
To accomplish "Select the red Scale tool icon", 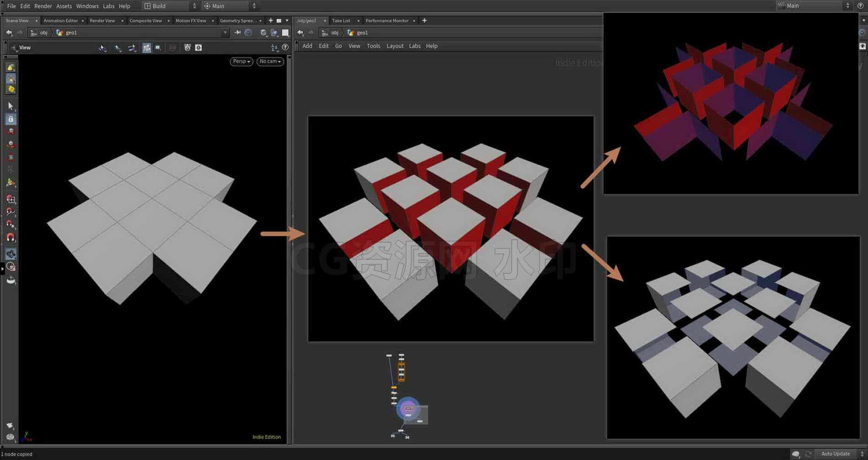I will [x=11, y=157].
